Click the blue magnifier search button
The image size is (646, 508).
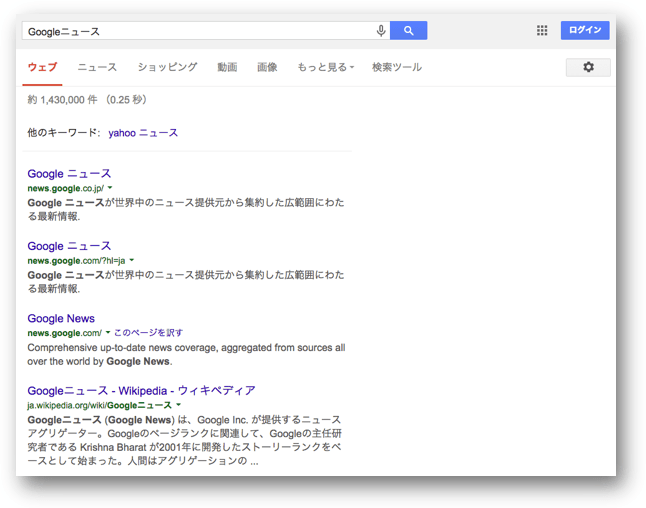(x=408, y=30)
